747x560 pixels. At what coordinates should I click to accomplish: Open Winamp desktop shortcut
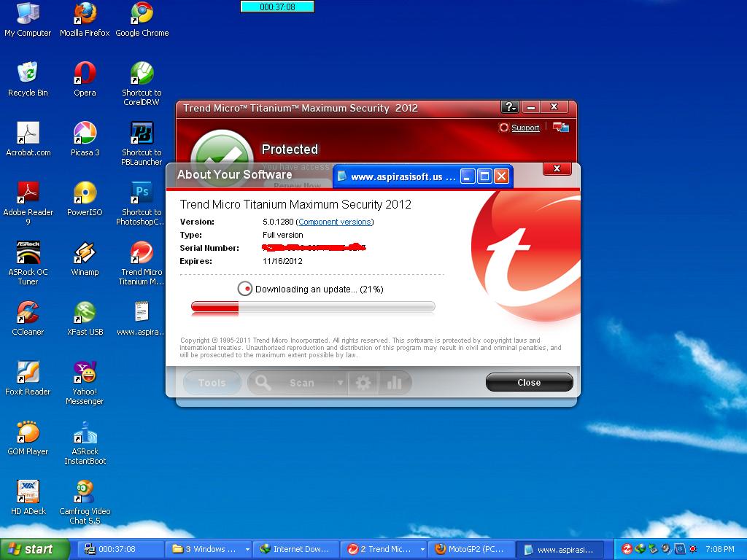85,259
